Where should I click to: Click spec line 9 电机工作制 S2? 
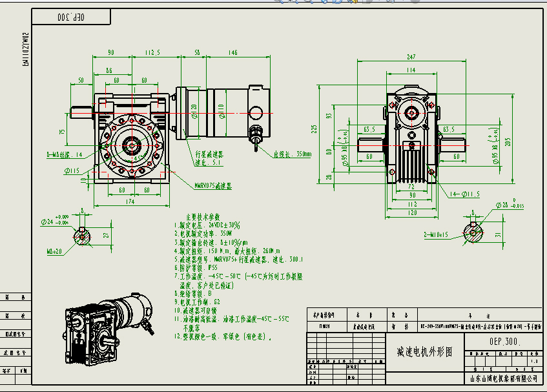(x=197, y=302)
